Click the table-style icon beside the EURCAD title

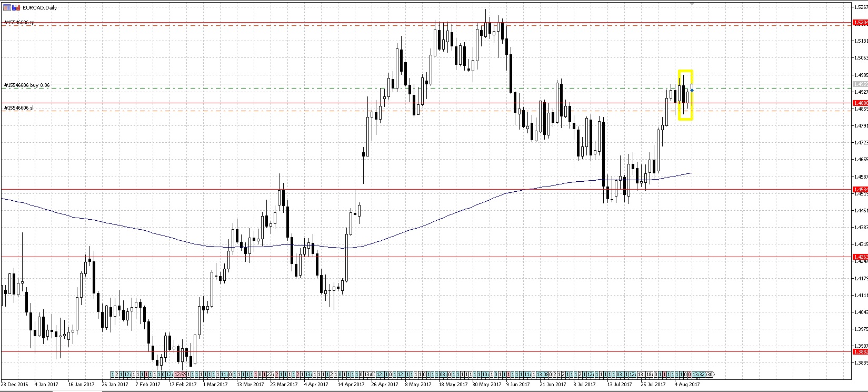point(7,7)
